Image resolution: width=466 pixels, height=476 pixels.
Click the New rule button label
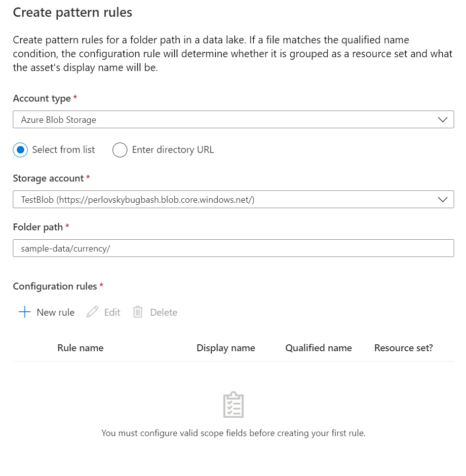point(55,312)
